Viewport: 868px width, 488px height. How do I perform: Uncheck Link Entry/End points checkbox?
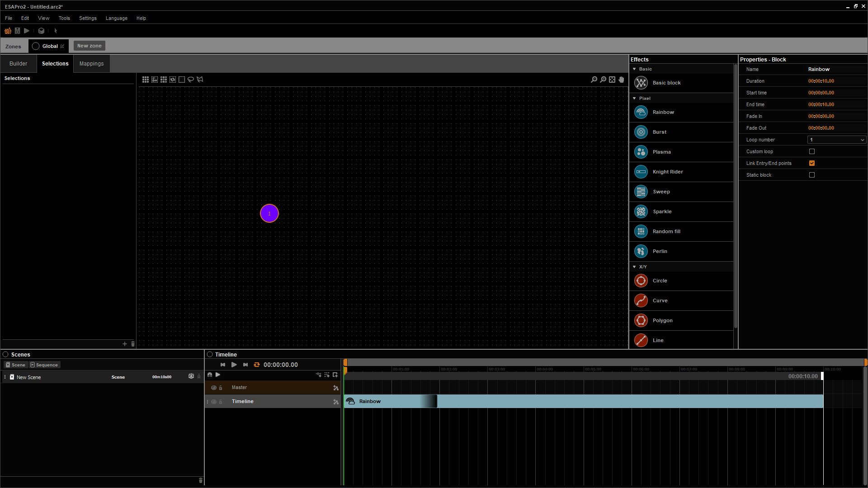point(812,163)
